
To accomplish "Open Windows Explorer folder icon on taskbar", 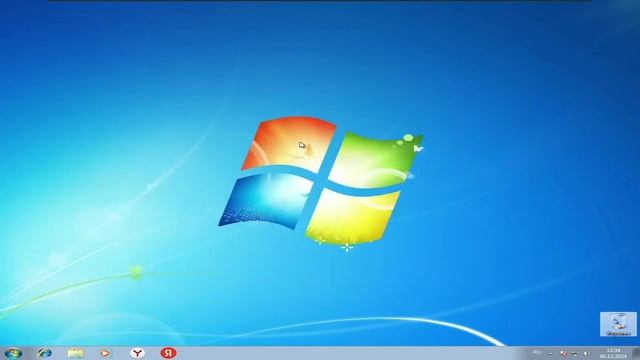I will click(76, 353).
